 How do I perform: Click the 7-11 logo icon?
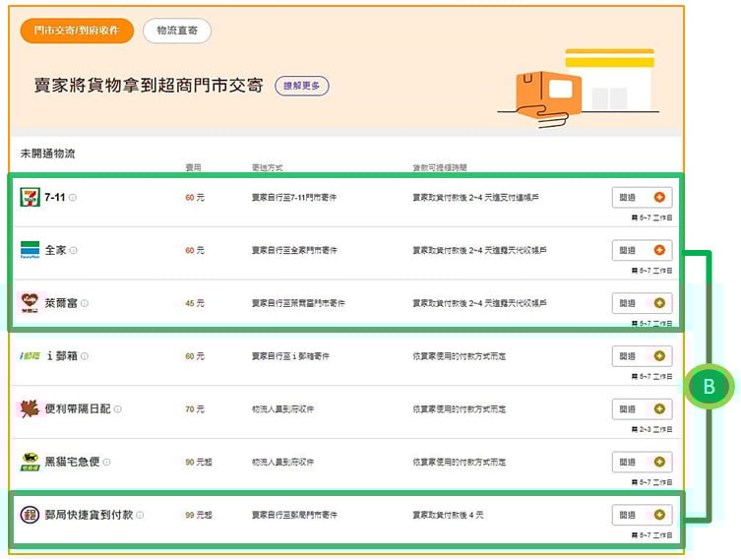coord(30,198)
